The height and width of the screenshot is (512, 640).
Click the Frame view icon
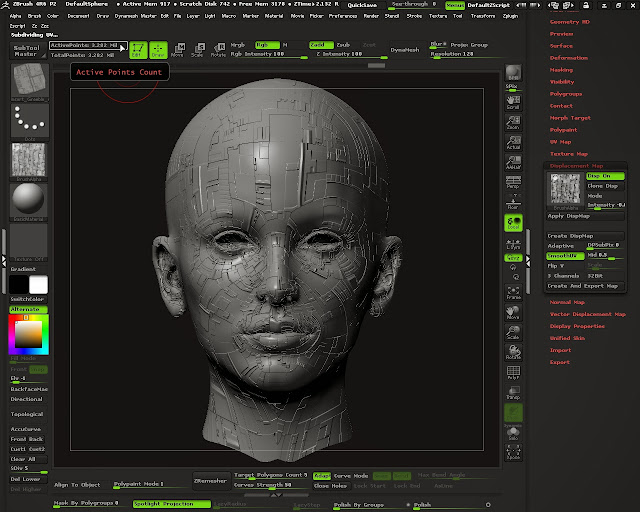513,292
